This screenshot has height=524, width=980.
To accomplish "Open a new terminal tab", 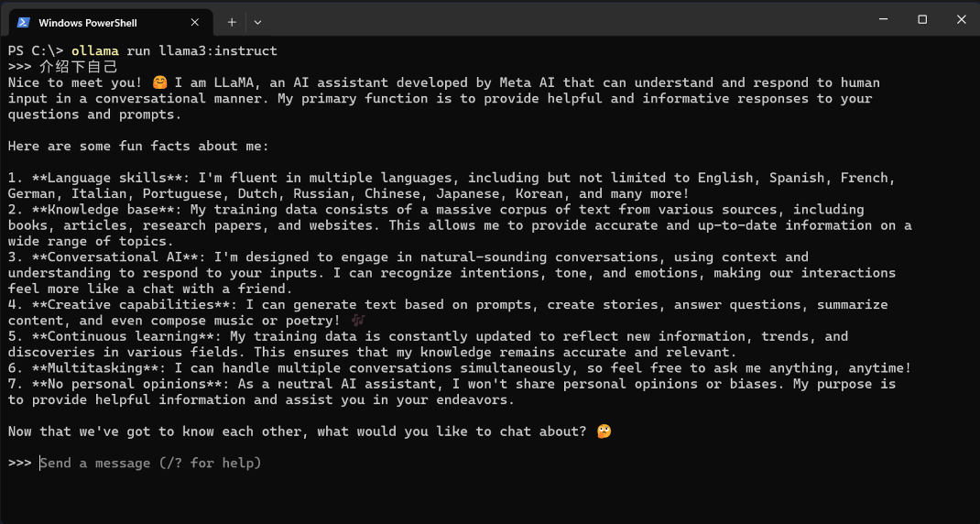I will point(232,23).
